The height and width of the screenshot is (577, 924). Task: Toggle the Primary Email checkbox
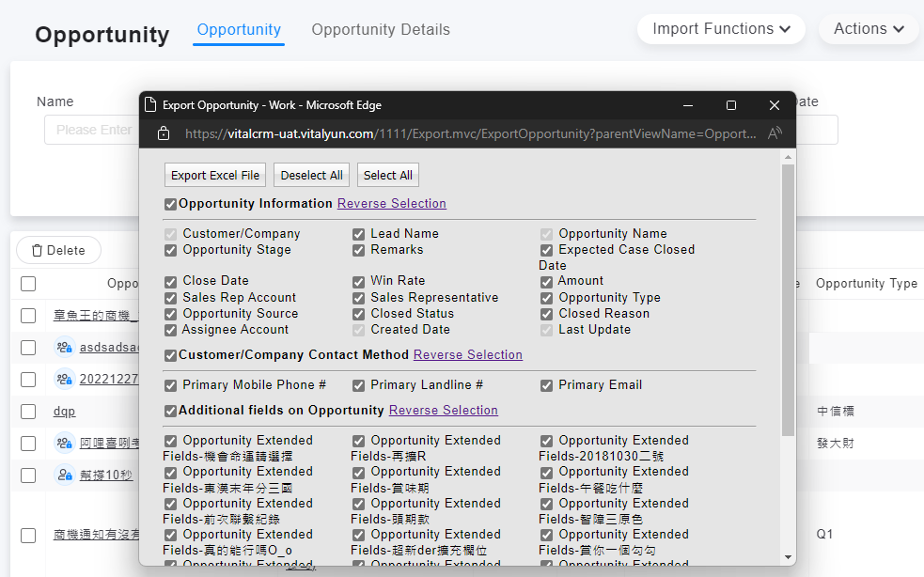547,385
